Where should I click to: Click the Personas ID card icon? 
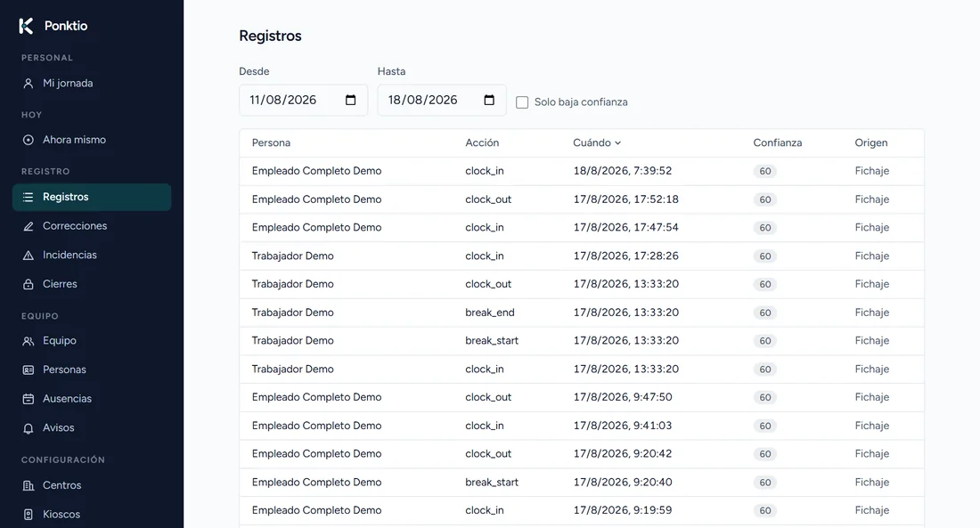click(x=29, y=370)
